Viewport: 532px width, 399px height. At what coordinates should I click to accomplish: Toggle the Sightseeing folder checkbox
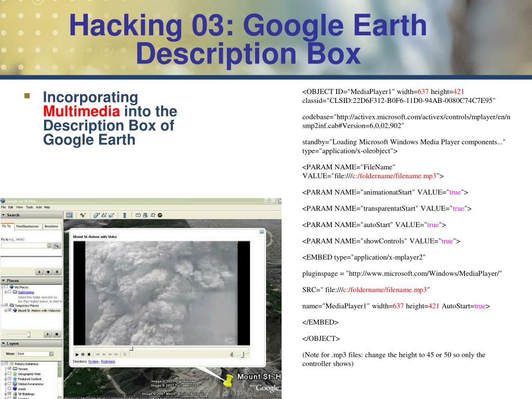10,292
